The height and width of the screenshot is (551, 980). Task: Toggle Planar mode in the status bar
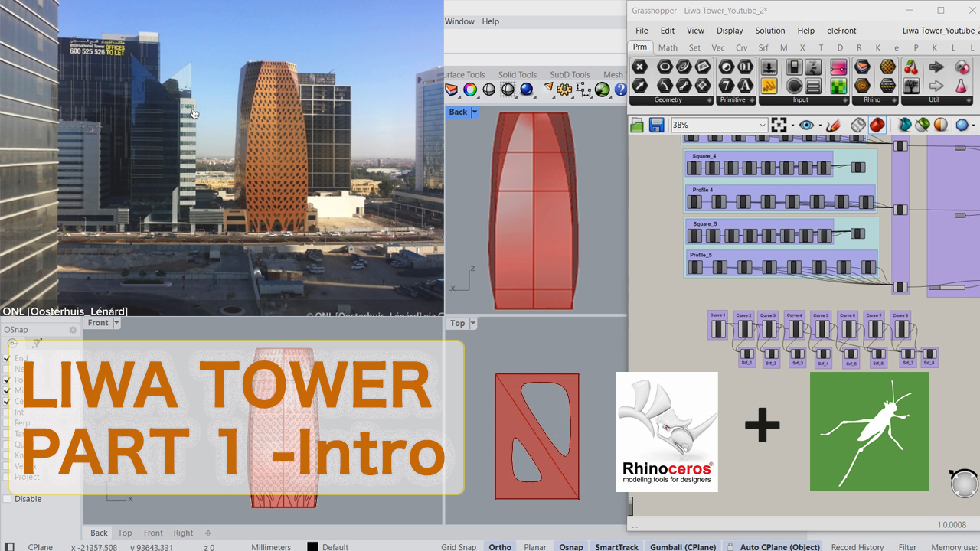point(535,546)
